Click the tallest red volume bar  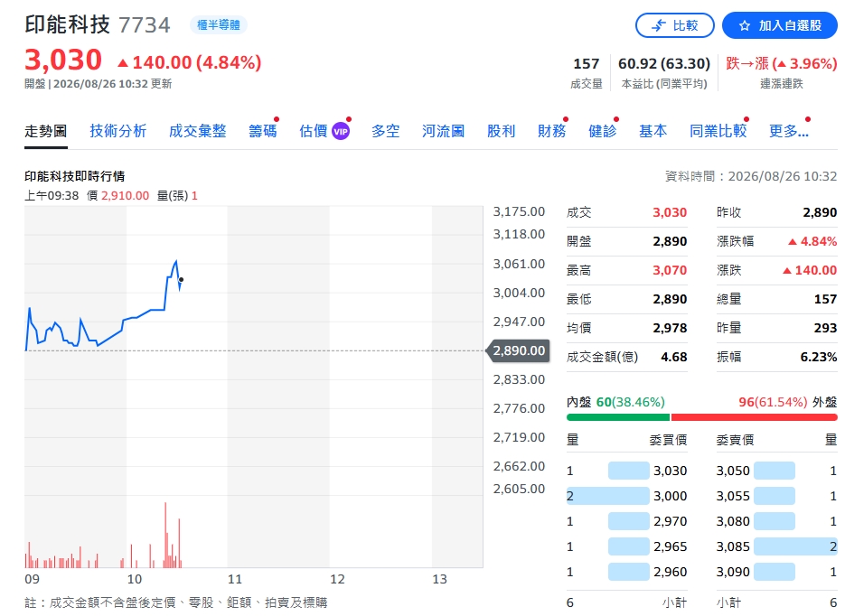(x=165, y=535)
